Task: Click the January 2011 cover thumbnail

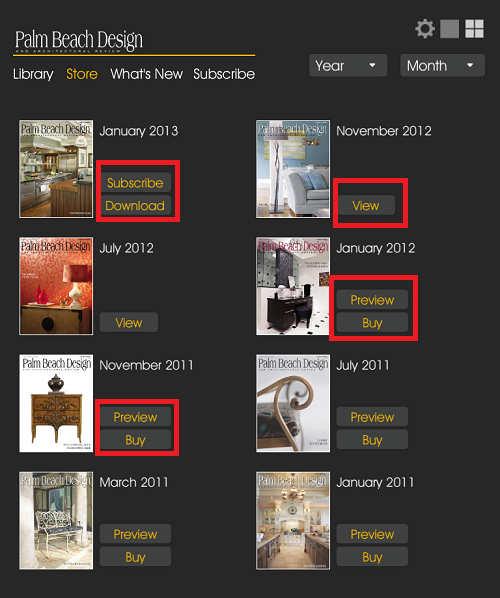Action: tap(293, 521)
